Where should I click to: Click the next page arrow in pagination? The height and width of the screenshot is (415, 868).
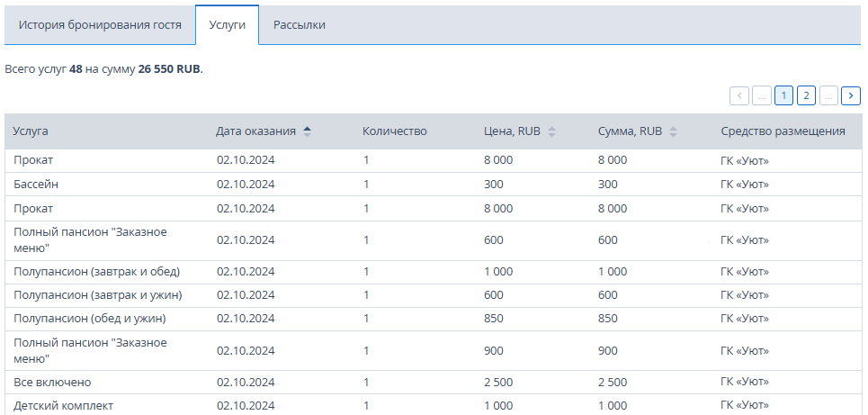(850, 95)
